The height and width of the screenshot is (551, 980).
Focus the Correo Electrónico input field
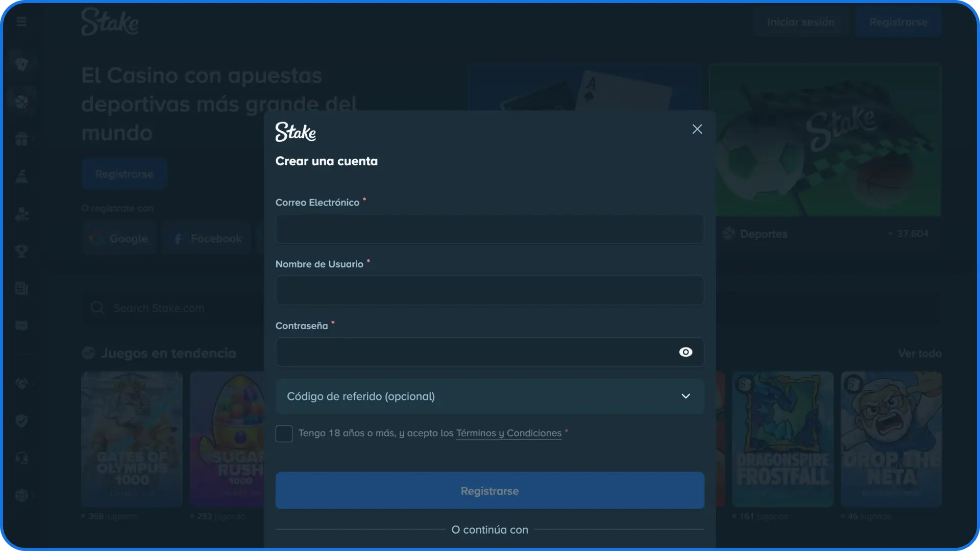(490, 229)
